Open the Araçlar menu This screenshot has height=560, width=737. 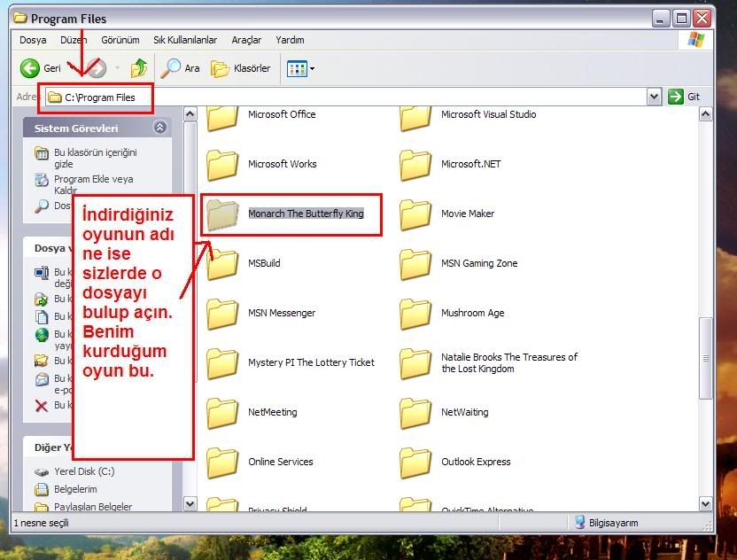pos(246,40)
